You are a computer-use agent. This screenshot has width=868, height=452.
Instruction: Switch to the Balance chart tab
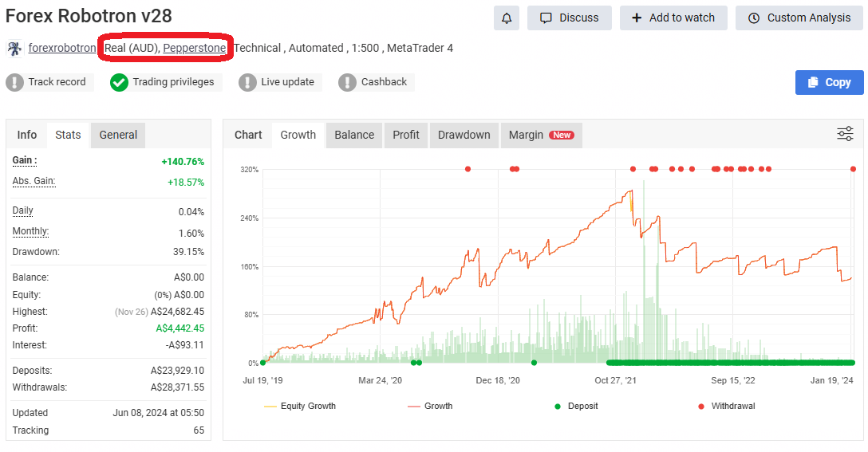[354, 135]
